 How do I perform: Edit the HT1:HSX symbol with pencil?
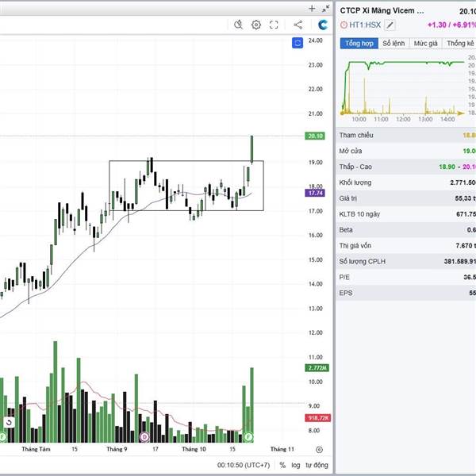click(x=390, y=25)
